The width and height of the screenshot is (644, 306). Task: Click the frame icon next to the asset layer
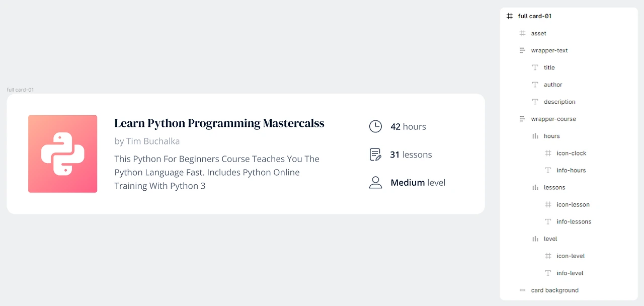[522, 33]
